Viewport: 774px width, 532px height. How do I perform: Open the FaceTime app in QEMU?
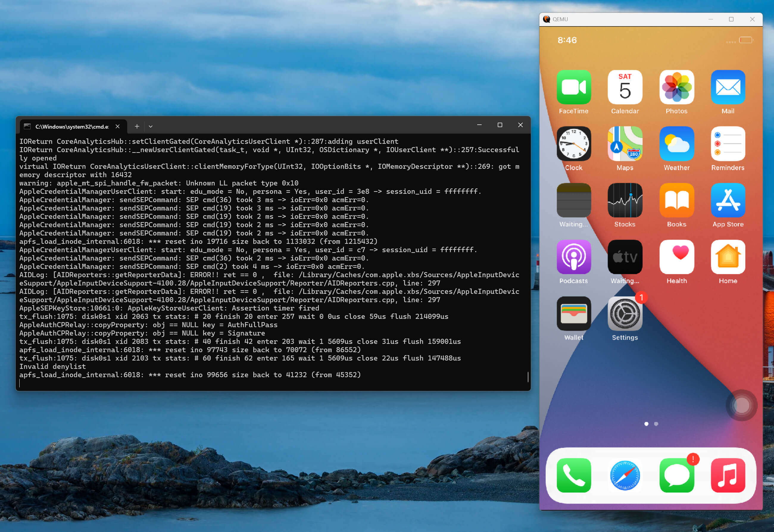[x=573, y=87]
